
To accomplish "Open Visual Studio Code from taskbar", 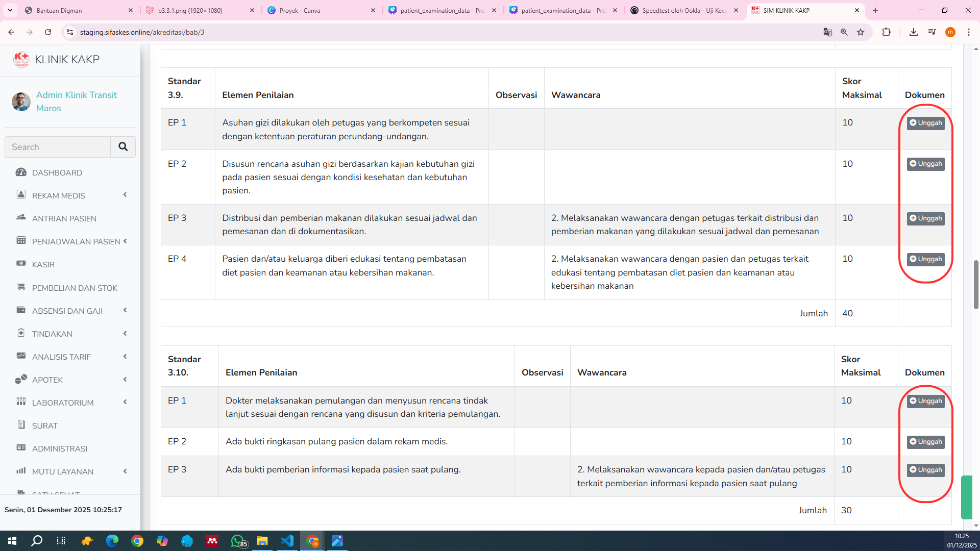I will click(287, 541).
